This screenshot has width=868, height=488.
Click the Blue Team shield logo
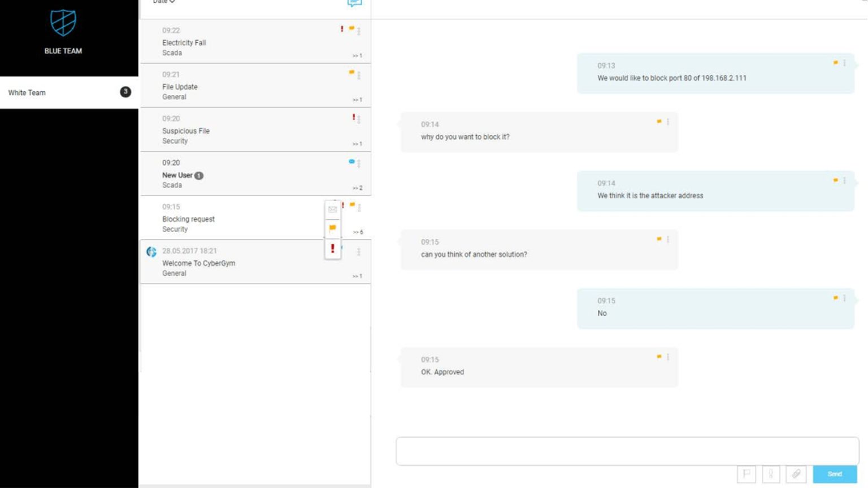tap(63, 23)
